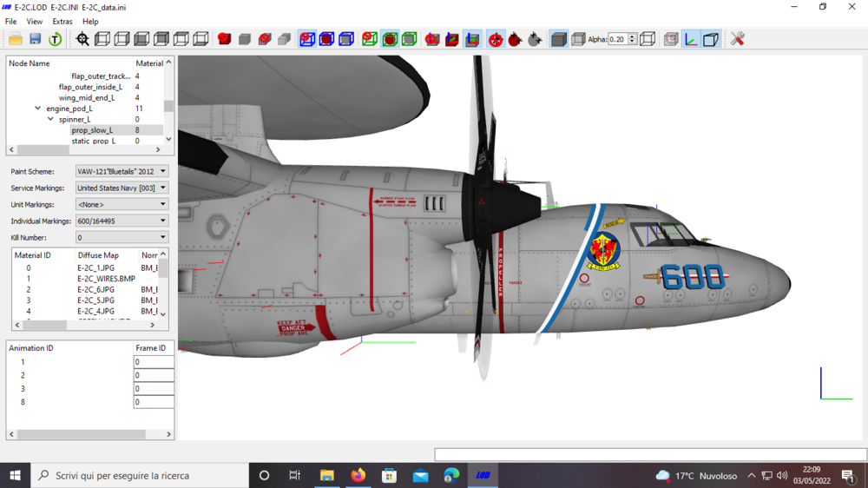Toggle blue wireframe box containing red cube
868x488 pixels.
point(326,39)
